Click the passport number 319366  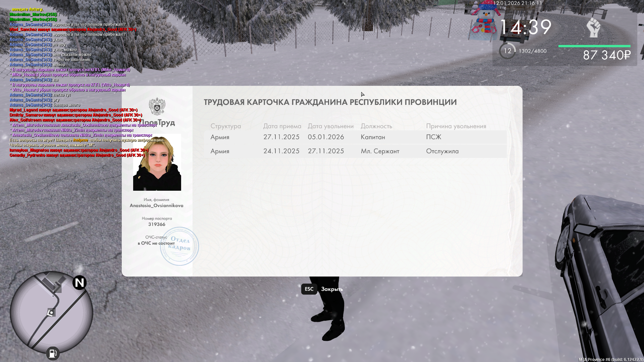click(157, 224)
